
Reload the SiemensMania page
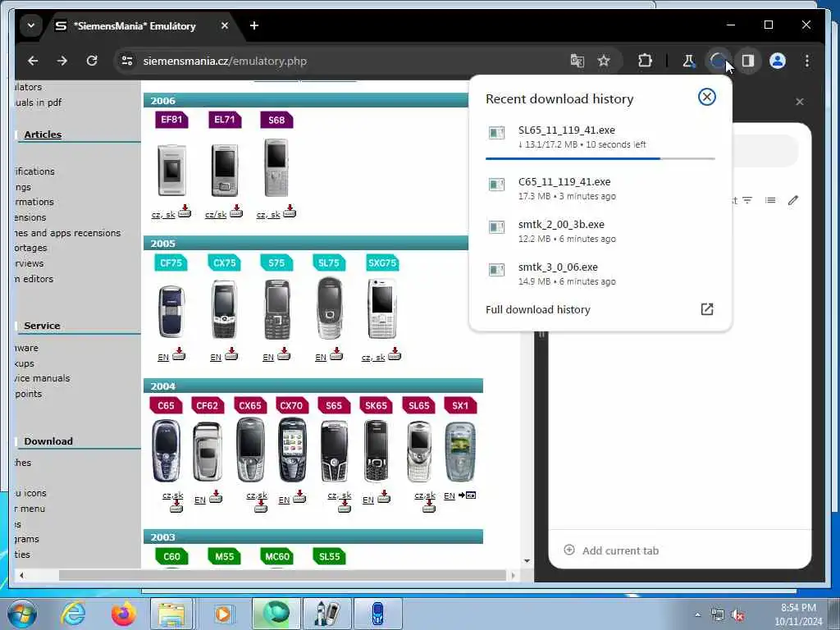pos(92,61)
